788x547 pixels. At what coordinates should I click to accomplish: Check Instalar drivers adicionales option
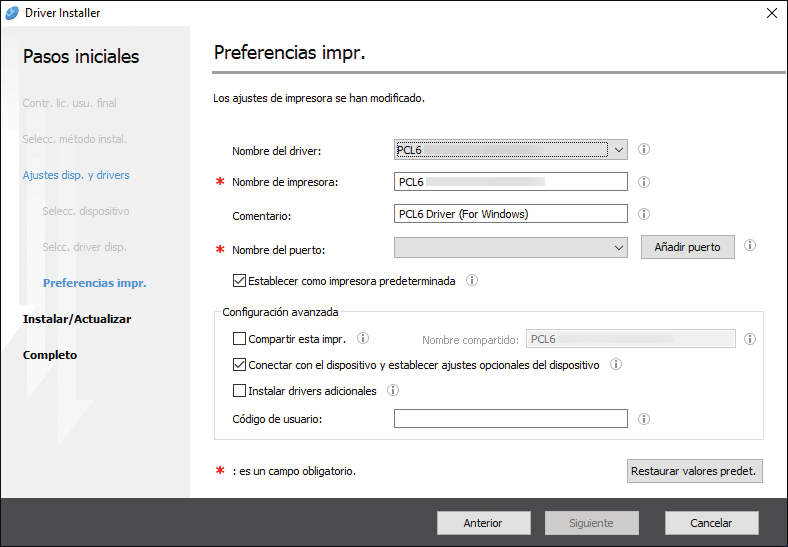pos(239,391)
